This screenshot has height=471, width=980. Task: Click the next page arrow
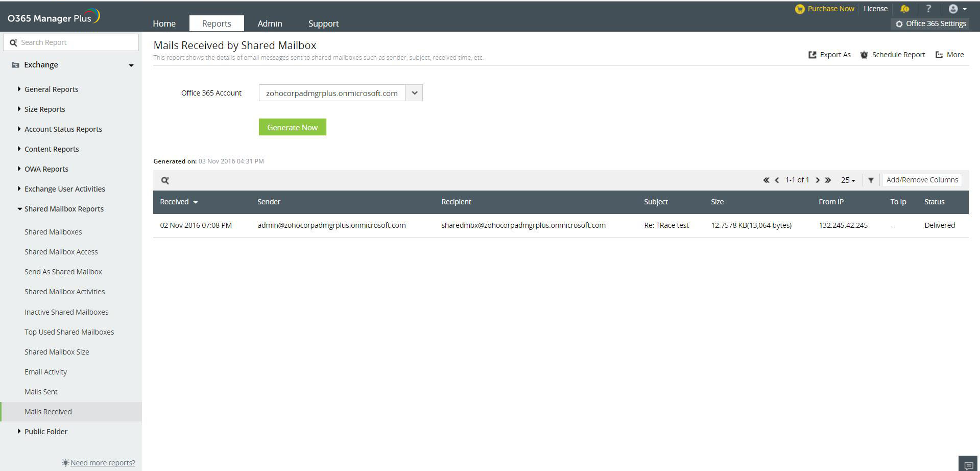(x=818, y=180)
